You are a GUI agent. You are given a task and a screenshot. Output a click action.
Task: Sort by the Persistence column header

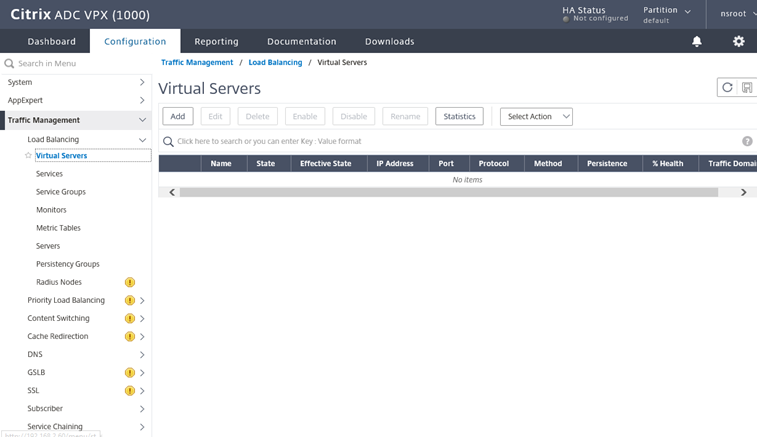point(607,163)
